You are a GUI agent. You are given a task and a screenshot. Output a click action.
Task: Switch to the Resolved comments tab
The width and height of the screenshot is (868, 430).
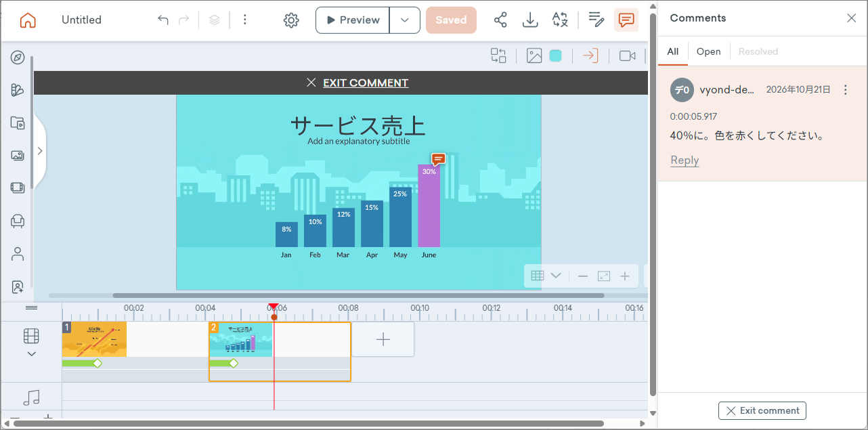(758, 51)
